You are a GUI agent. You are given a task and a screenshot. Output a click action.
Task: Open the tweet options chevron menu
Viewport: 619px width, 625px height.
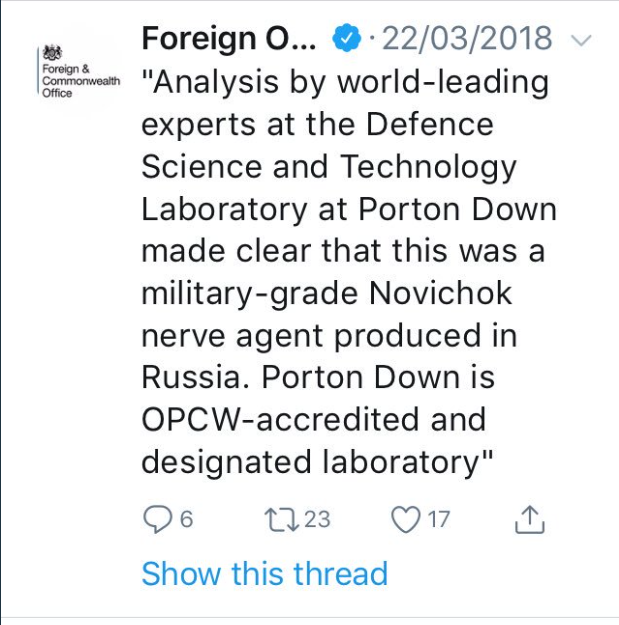580,40
